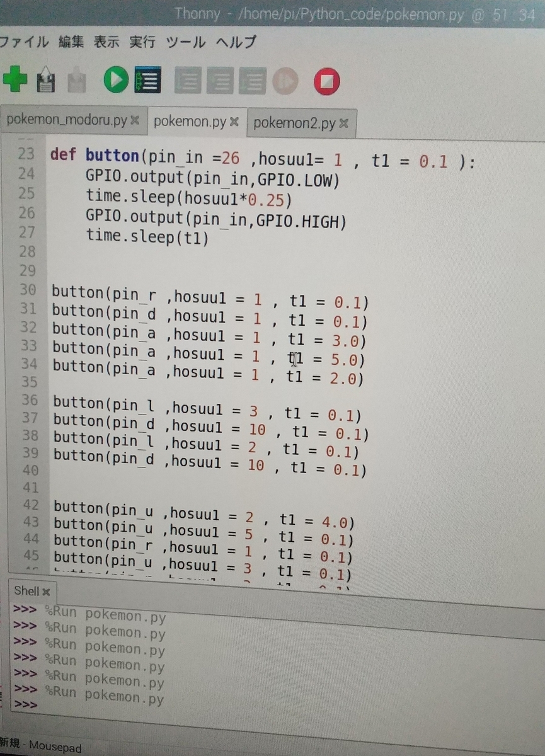Click the Load file icon

pos(46,81)
